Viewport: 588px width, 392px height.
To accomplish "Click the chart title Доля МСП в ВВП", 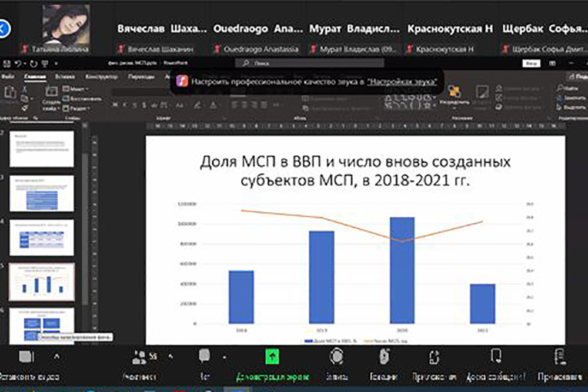I will click(355, 171).
